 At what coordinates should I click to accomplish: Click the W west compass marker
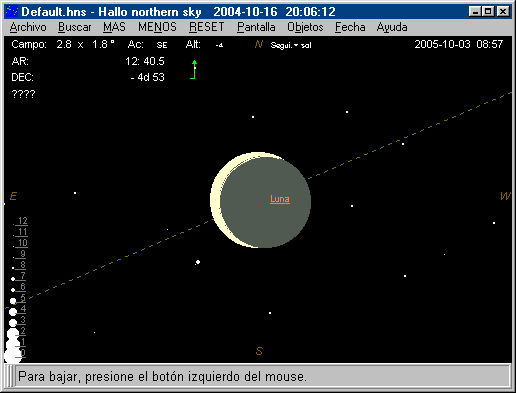[505, 196]
